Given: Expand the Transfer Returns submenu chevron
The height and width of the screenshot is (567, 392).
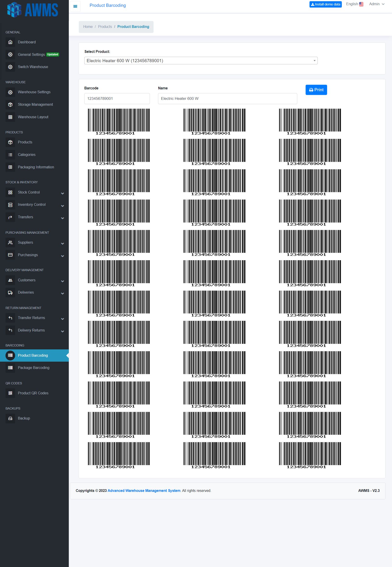Looking at the screenshot, I should (x=63, y=319).
